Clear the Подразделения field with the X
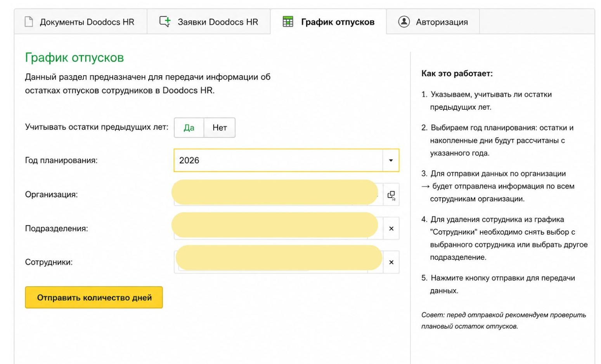 [x=391, y=229]
